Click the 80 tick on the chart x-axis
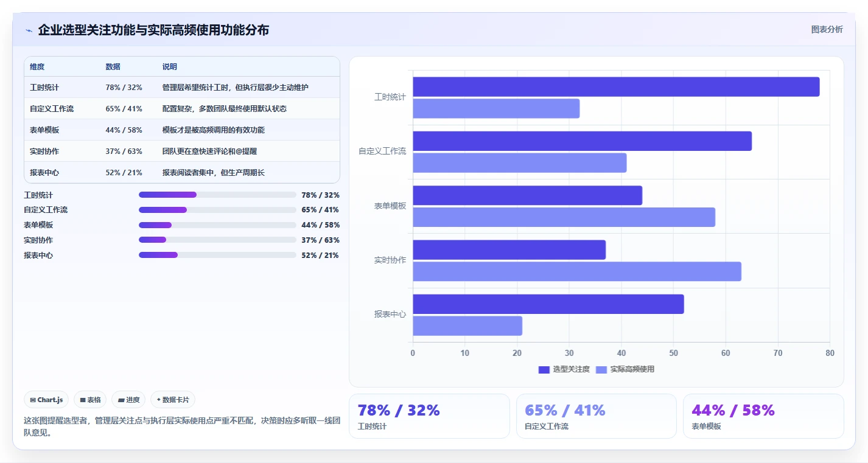 (x=830, y=353)
